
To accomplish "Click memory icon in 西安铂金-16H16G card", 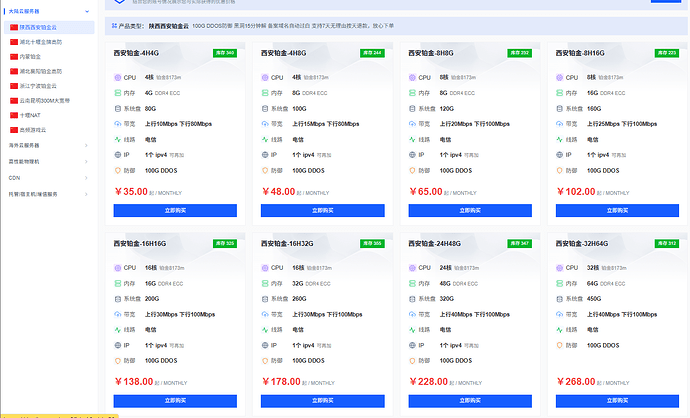I will pos(117,283).
